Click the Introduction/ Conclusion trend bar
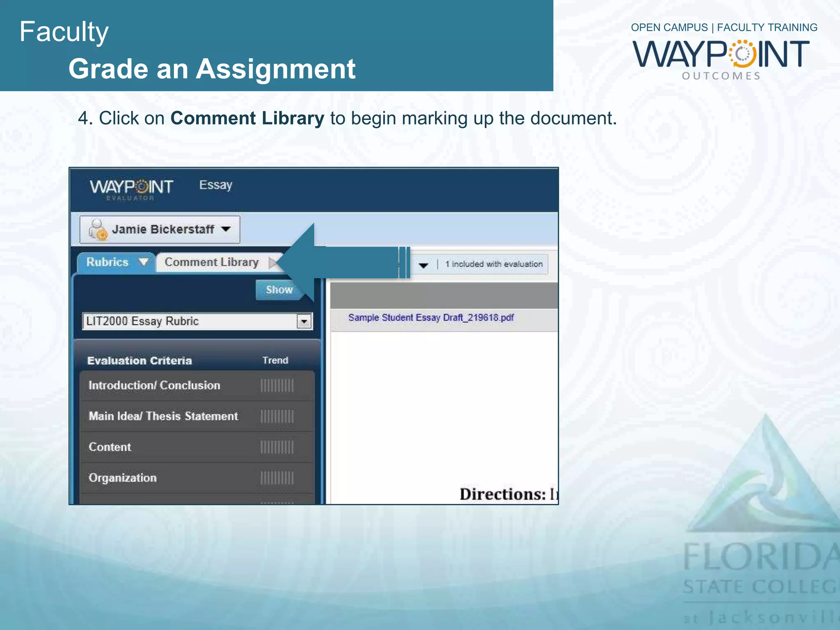 pos(277,386)
